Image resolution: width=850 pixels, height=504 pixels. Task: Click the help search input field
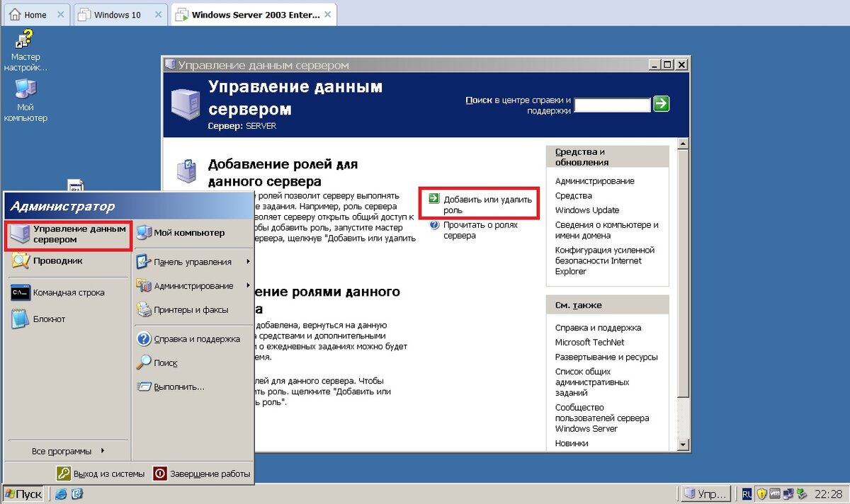(x=612, y=105)
